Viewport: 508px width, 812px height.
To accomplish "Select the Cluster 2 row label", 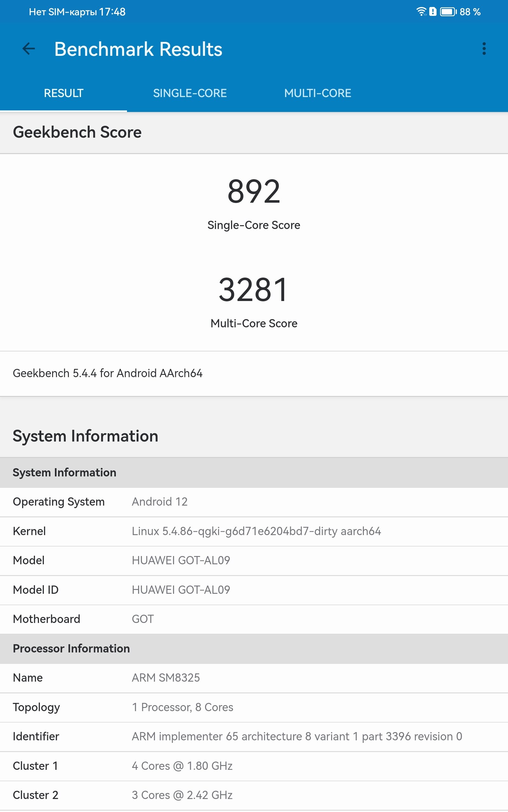I will pyautogui.click(x=36, y=795).
